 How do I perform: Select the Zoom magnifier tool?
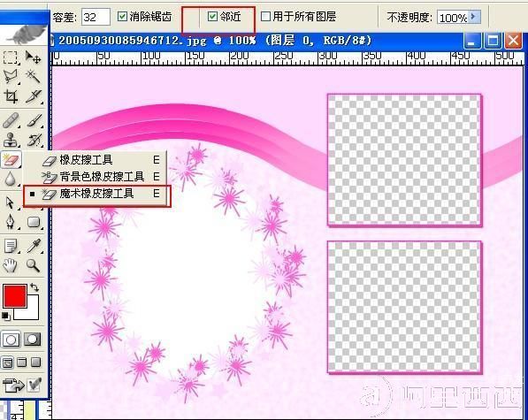[x=34, y=265]
